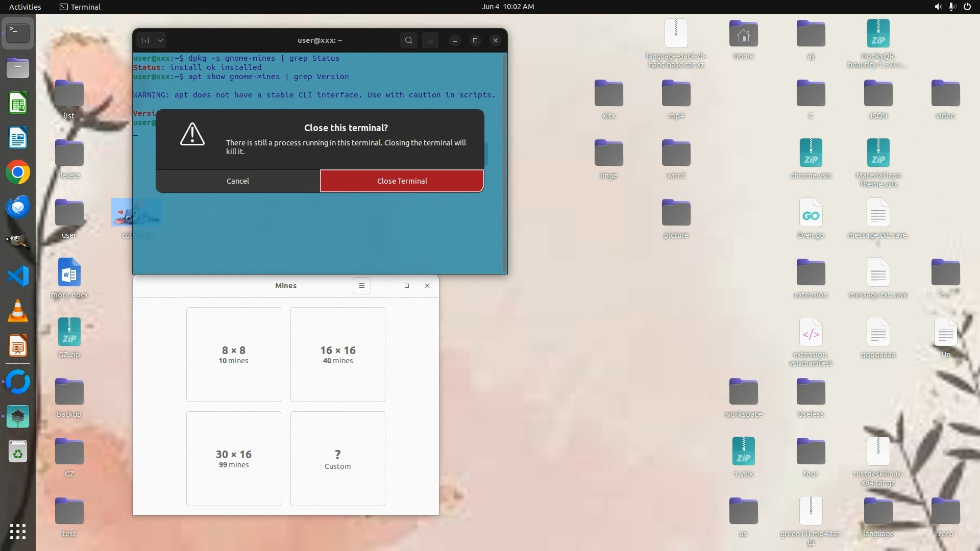The height and width of the screenshot is (551, 980).
Task: Select the 8 × 8 board
Action: pyautogui.click(x=234, y=355)
